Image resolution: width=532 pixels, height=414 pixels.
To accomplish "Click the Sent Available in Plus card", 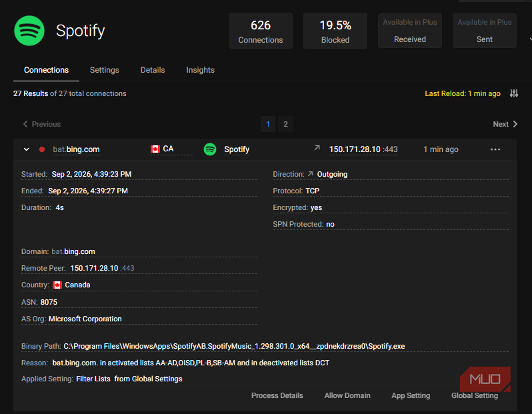I will pyautogui.click(x=485, y=31).
